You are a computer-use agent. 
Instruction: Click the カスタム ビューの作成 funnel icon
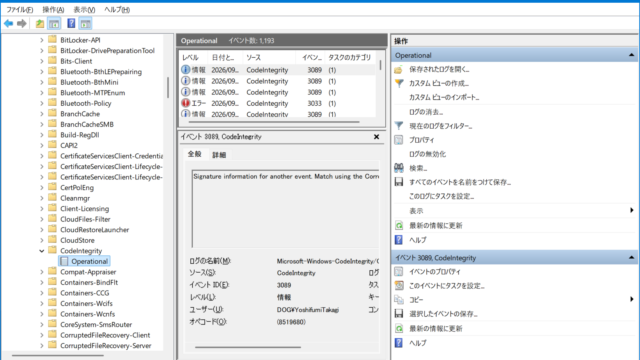pyautogui.click(x=399, y=83)
